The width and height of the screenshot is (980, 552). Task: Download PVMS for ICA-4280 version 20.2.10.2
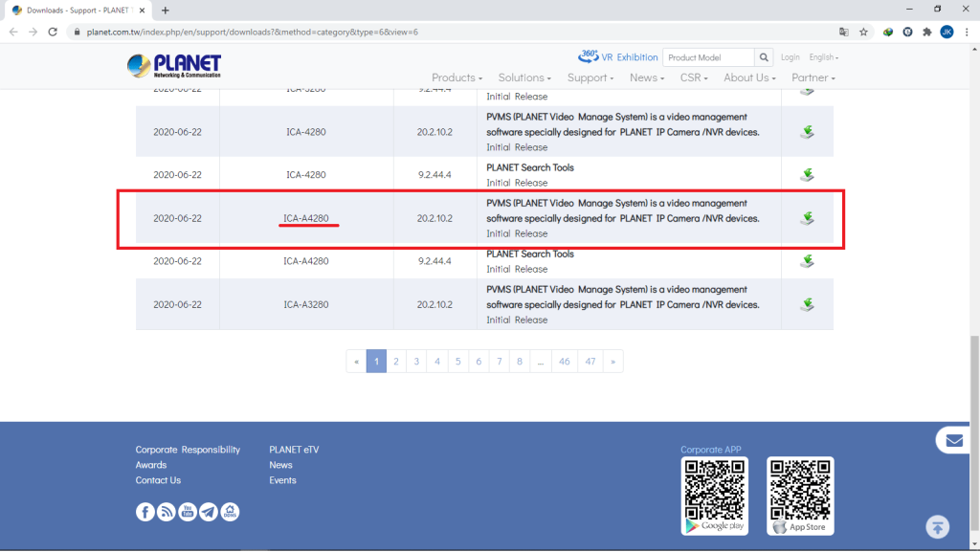coord(807,132)
